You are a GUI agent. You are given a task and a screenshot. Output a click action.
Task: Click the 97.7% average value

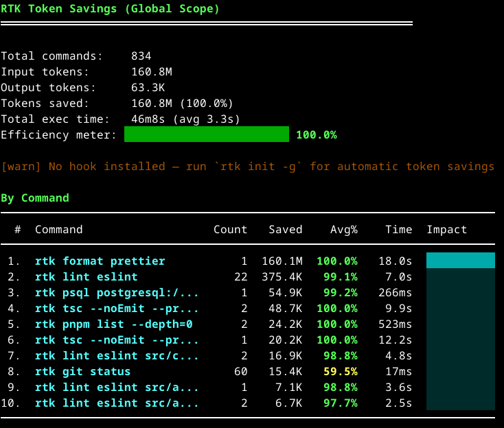341,403
